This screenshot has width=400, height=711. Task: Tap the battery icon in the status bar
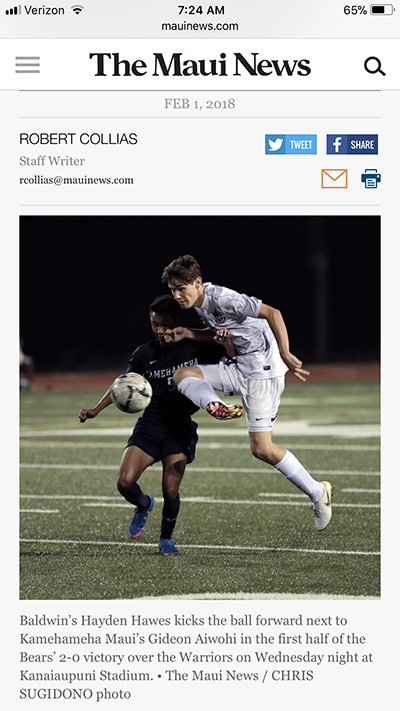382,10
